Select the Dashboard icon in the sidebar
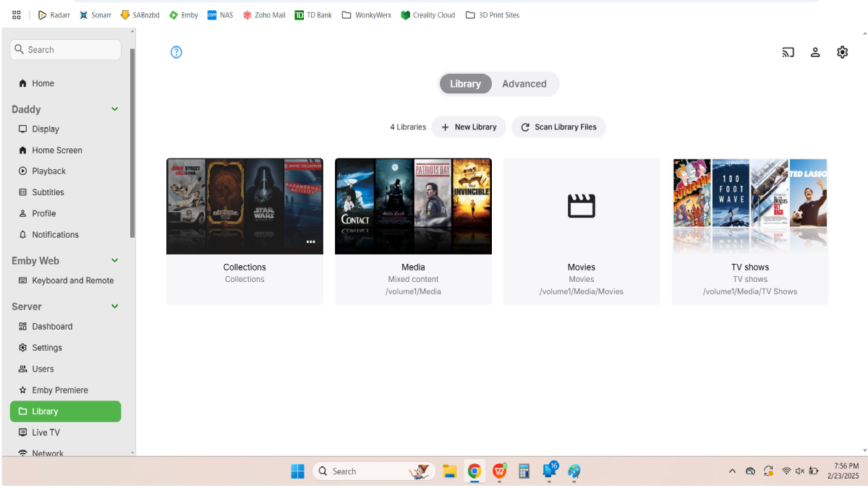 click(24, 326)
